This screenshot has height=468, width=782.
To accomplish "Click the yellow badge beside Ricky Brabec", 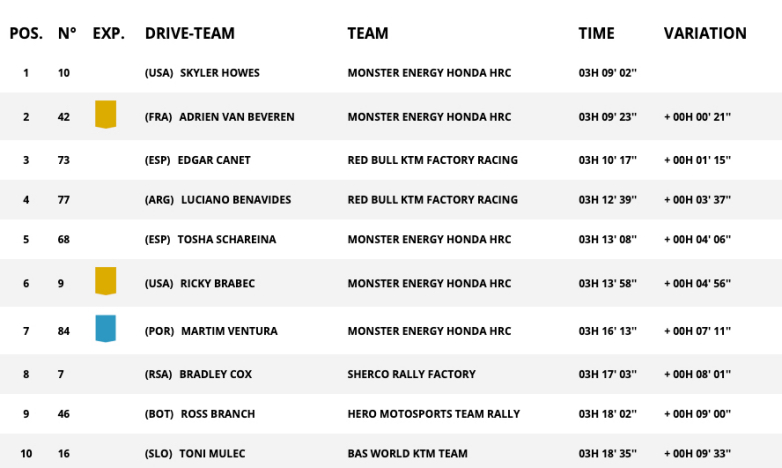I will (105, 282).
